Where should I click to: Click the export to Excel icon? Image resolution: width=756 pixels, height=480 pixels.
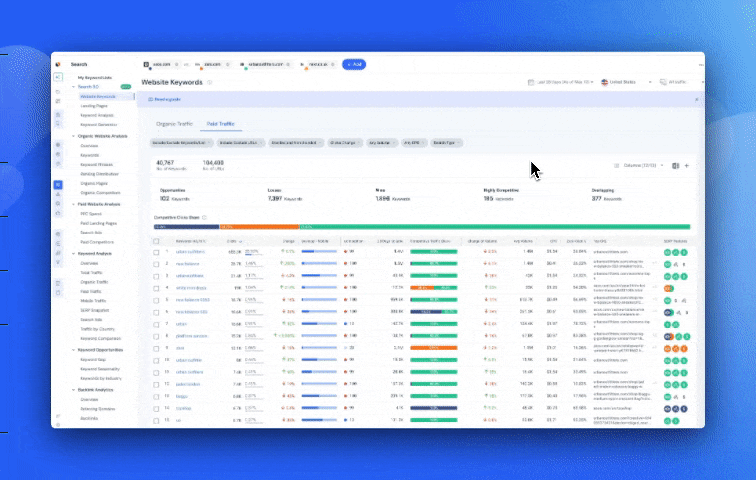pyautogui.click(x=676, y=165)
